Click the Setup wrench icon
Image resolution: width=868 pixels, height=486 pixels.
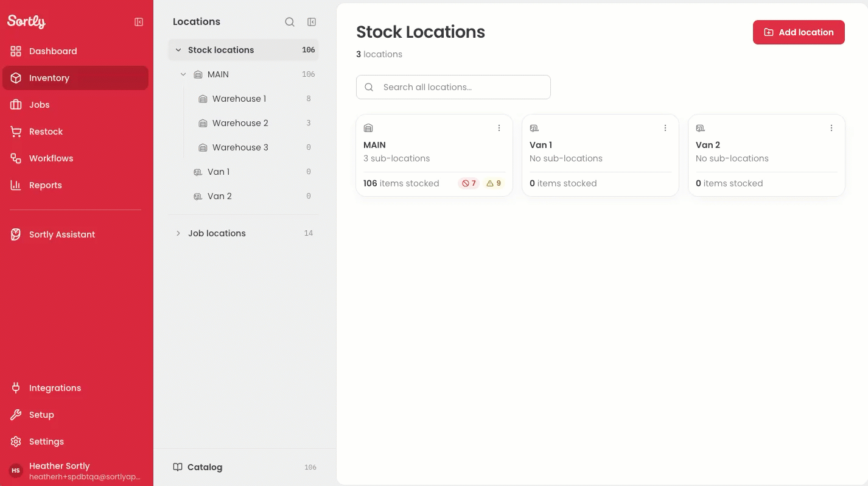[x=16, y=415]
